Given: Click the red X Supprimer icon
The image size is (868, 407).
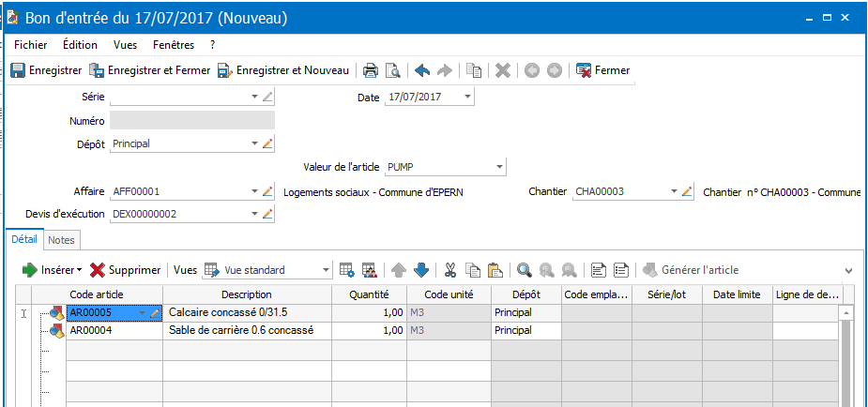Looking at the screenshot, I should [97, 270].
